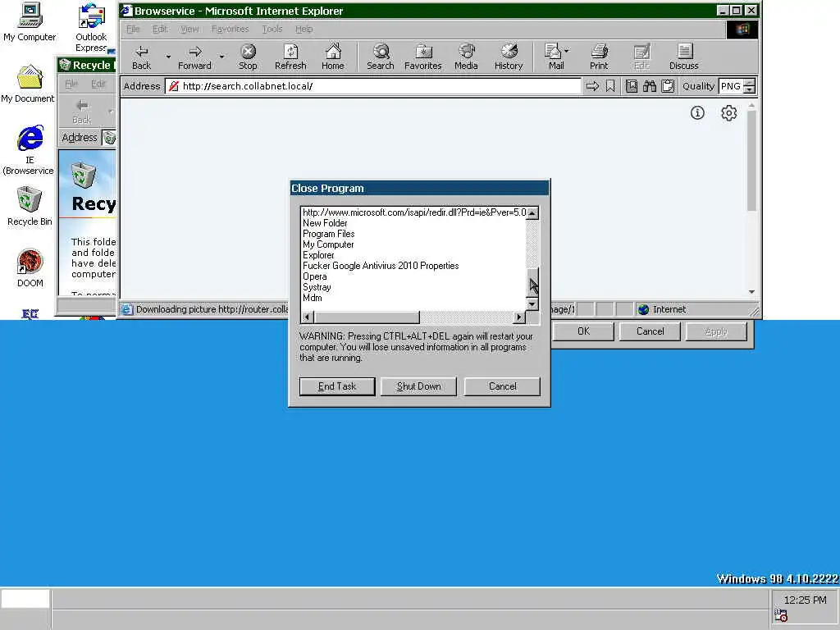Click the Back toolbar button in Internet Explorer
Screen dimensions: 840x630
point(141,57)
